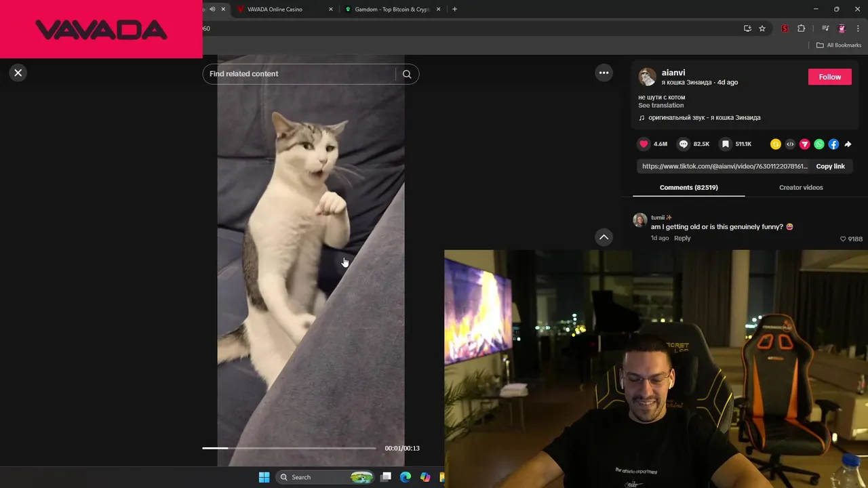Viewport: 868px width, 488px height.
Task: Like the video with the heart icon
Action: (644, 144)
